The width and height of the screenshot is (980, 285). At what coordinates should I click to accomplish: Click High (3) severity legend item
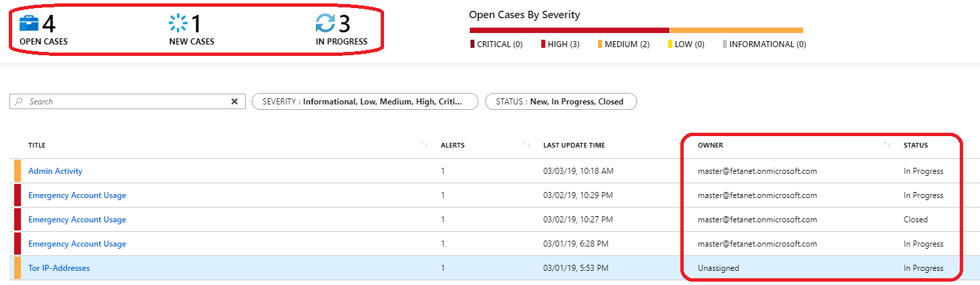point(560,44)
